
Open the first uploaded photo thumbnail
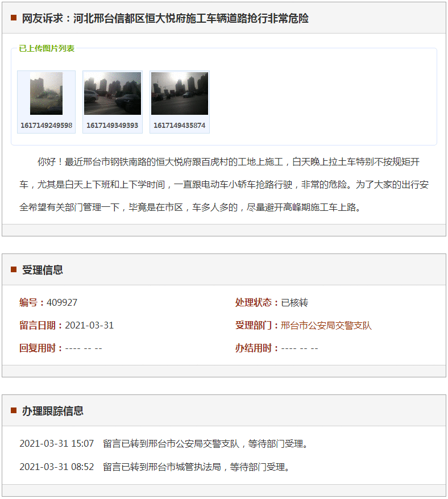point(46,94)
